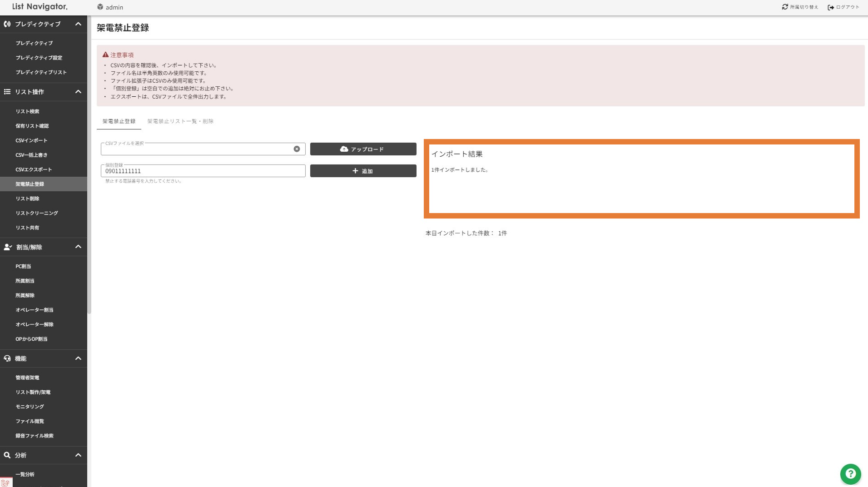This screenshot has height=487, width=868.
Task: Collapse the リスト操作 section chevron
Action: click(x=78, y=92)
